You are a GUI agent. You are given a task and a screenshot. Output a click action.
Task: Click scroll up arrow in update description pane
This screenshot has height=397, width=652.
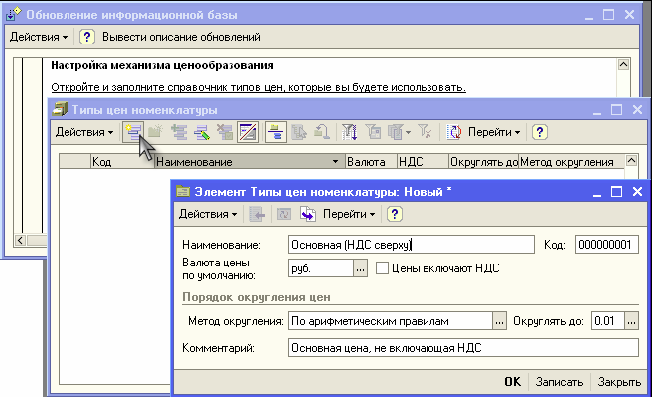(623, 64)
